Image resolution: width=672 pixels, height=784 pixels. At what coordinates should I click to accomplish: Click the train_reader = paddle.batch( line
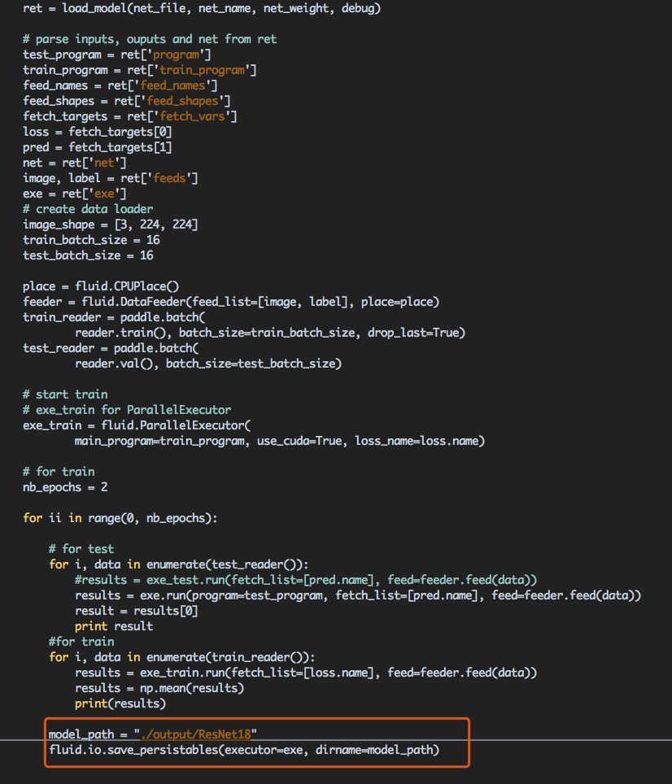(x=114, y=317)
